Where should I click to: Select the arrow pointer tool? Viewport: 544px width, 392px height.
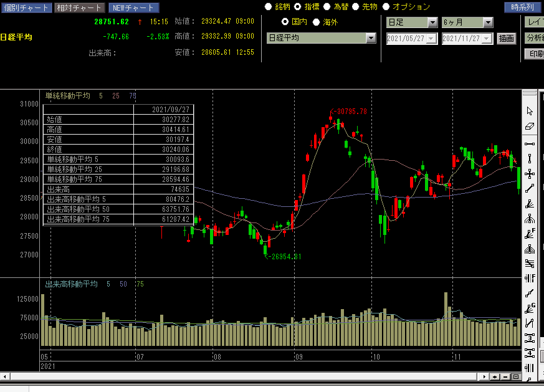[530, 111]
